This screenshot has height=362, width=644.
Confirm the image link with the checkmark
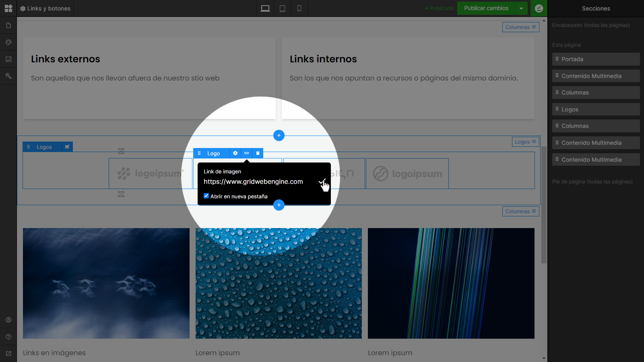click(322, 182)
